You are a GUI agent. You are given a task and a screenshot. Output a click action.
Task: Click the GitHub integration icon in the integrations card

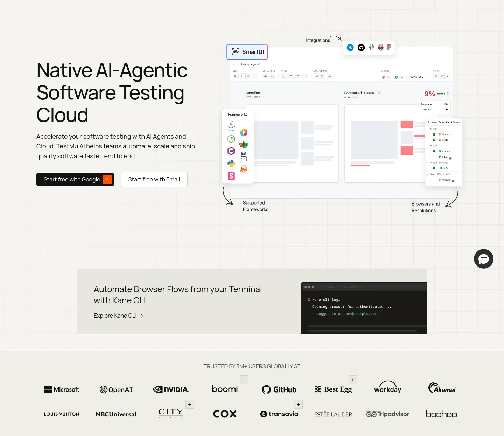pyautogui.click(x=361, y=48)
